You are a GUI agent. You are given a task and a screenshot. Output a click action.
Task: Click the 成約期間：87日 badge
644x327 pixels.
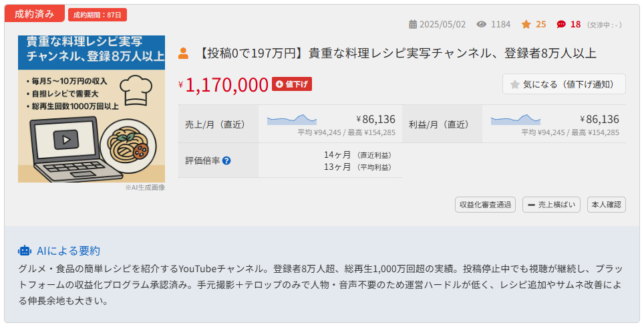98,15
